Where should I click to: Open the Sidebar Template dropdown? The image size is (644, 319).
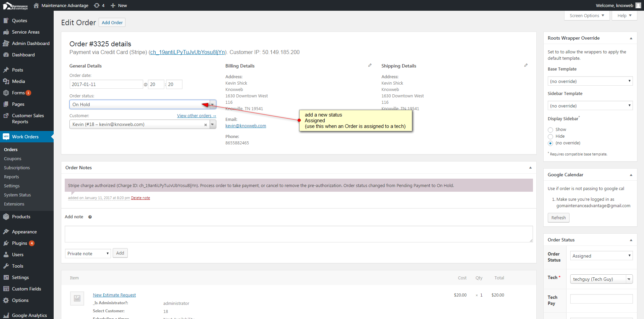[x=590, y=105]
